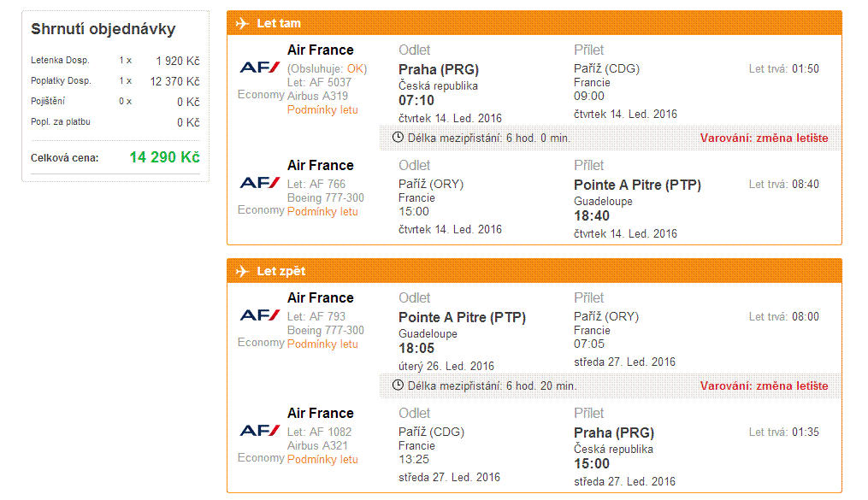Select the Let tam section header
Image resolution: width=868 pixels, height=500 pixels.
tap(534, 23)
